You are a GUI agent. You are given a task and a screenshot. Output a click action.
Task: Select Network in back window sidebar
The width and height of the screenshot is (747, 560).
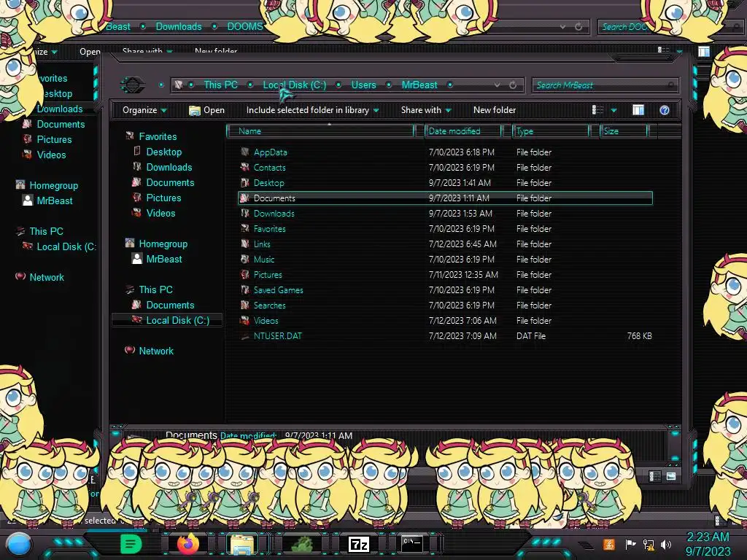tap(47, 277)
